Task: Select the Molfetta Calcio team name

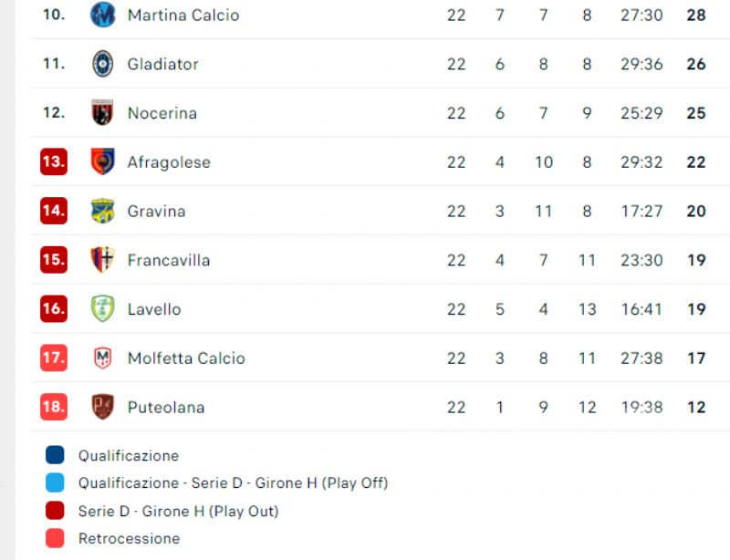Action: tap(186, 358)
